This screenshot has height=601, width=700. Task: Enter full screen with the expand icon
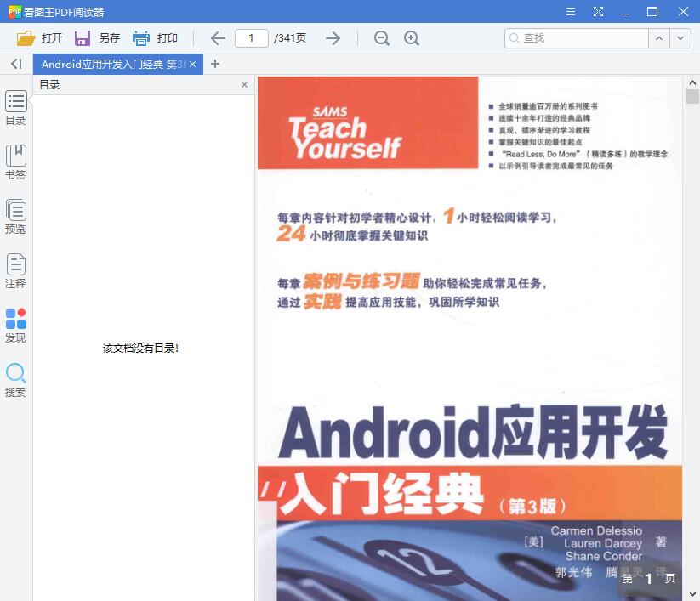coord(598,12)
